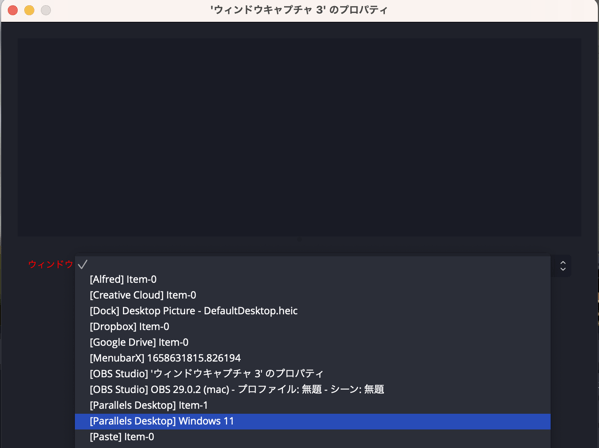Choose [Creative Cloud] Item-0 from list
Image resolution: width=599 pixels, height=448 pixels.
[x=312, y=295]
